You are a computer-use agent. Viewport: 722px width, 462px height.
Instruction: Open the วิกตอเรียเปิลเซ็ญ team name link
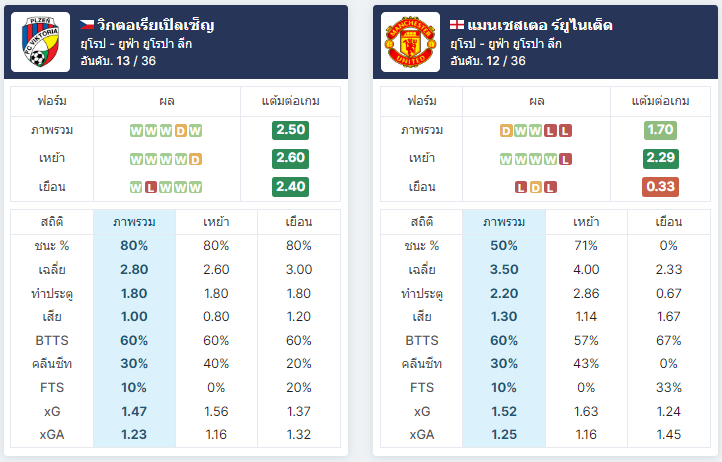(x=156, y=24)
